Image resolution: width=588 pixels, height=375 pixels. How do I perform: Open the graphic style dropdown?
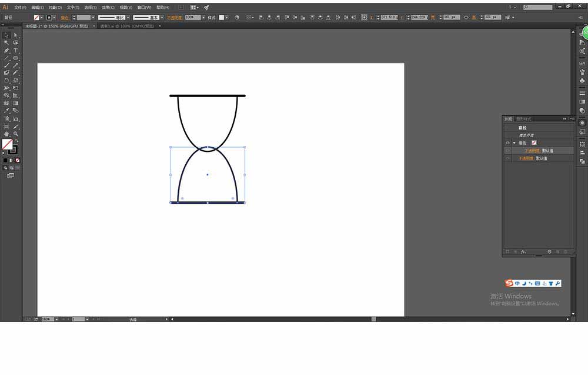coord(226,17)
